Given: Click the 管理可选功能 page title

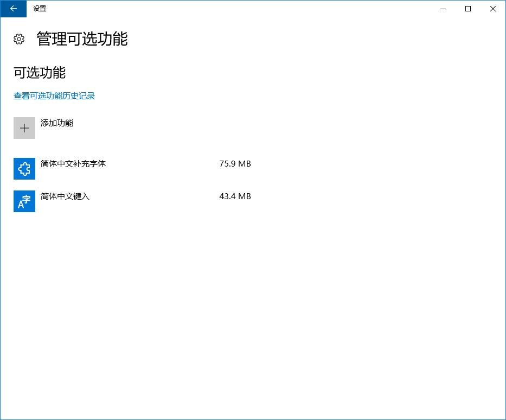Looking at the screenshot, I should (81, 40).
